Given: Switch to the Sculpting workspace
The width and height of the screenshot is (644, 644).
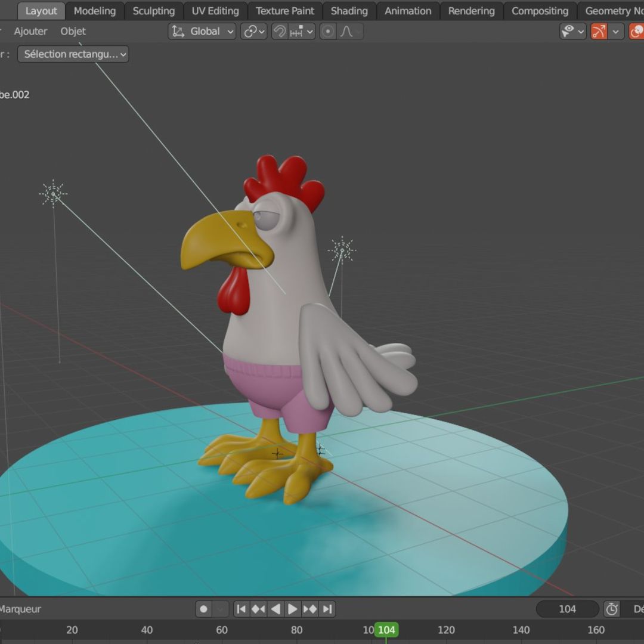Looking at the screenshot, I should [x=154, y=11].
